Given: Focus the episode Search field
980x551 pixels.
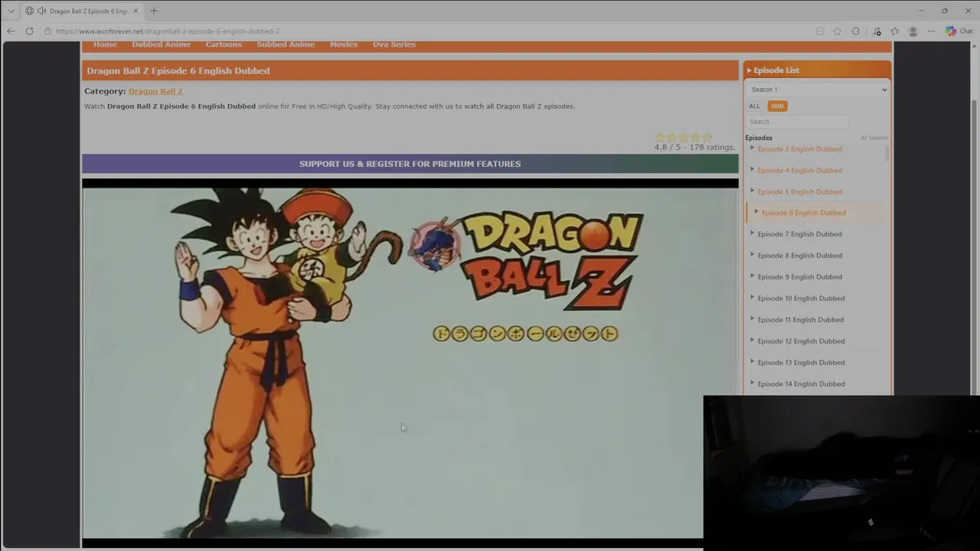Looking at the screenshot, I should 797,122.
